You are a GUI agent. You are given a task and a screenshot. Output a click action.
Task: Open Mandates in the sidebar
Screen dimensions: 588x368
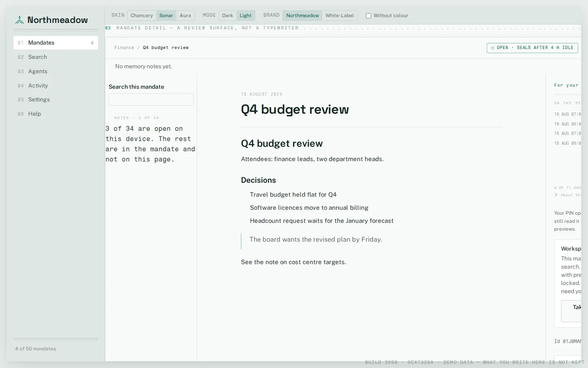click(56, 43)
